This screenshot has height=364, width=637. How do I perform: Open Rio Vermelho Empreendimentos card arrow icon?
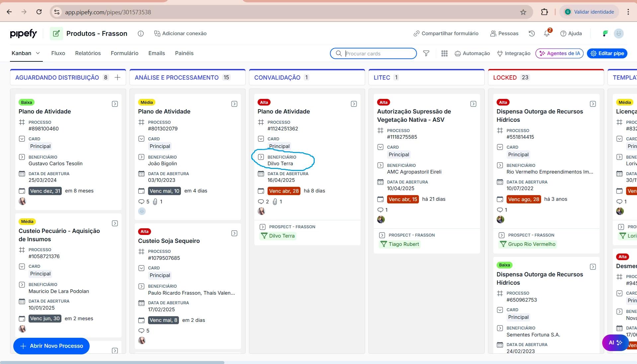pos(593,104)
